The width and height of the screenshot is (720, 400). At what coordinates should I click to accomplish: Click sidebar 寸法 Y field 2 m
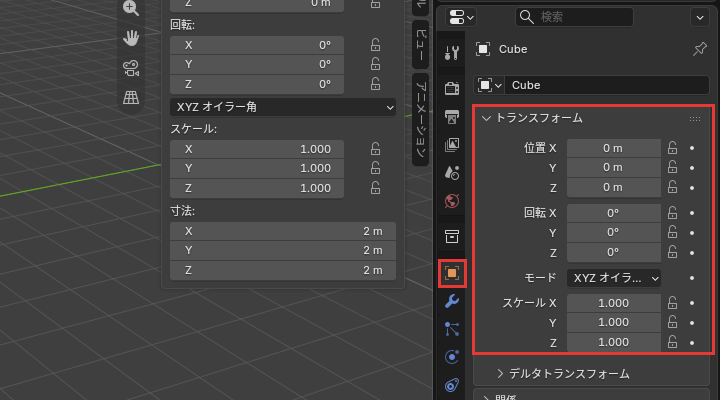point(283,251)
